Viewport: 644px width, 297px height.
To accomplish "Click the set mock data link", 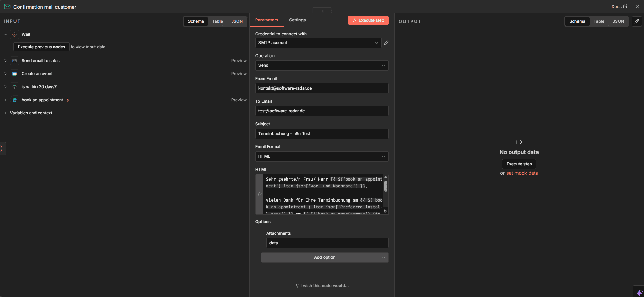I will (x=522, y=173).
